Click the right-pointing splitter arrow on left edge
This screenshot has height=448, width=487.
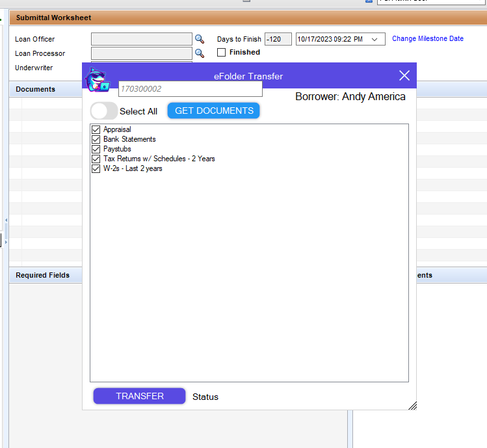(7, 242)
